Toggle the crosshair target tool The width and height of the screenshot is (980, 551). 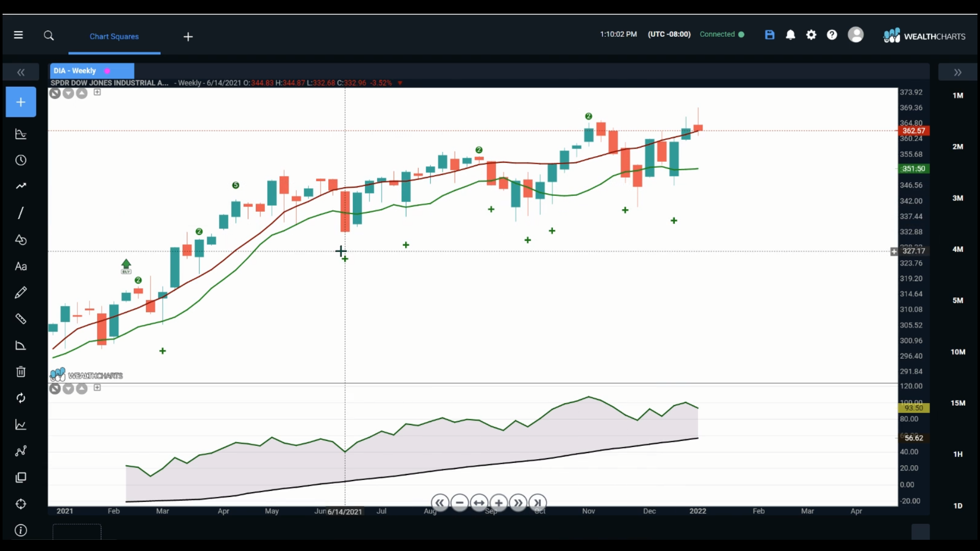click(x=21, y=504)
